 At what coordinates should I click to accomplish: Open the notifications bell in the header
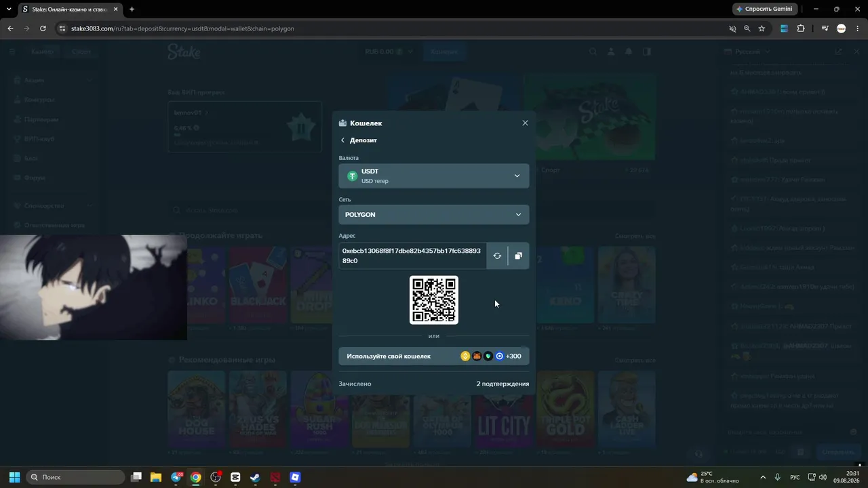(629, 52)
